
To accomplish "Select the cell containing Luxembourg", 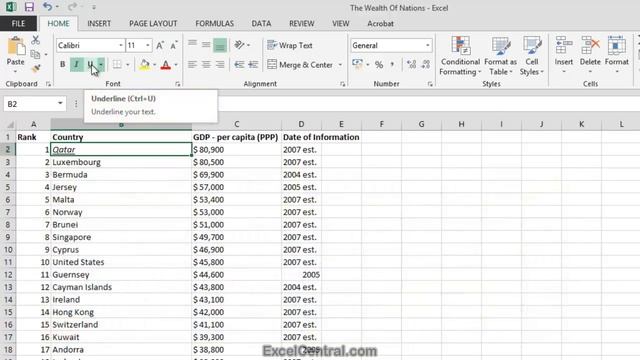I will 121,162.
